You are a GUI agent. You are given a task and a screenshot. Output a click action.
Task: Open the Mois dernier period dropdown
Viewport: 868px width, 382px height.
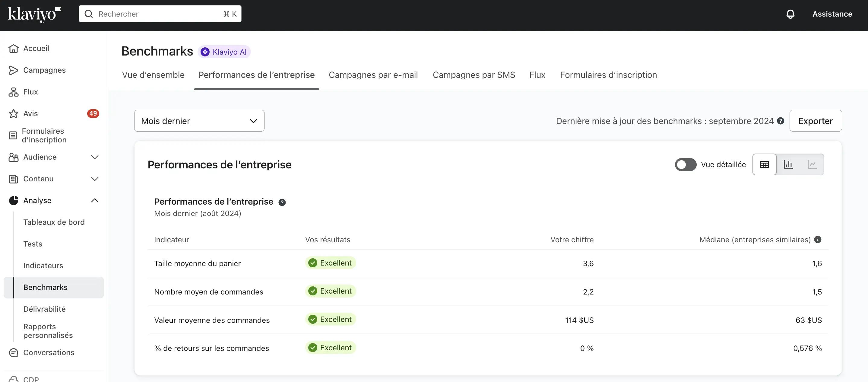(199, 121)
